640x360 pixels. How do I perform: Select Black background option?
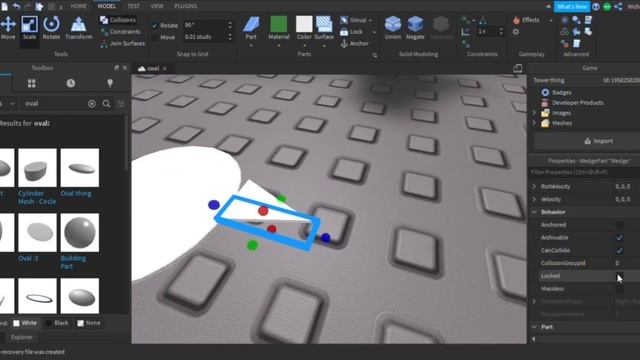pos(57,323)
